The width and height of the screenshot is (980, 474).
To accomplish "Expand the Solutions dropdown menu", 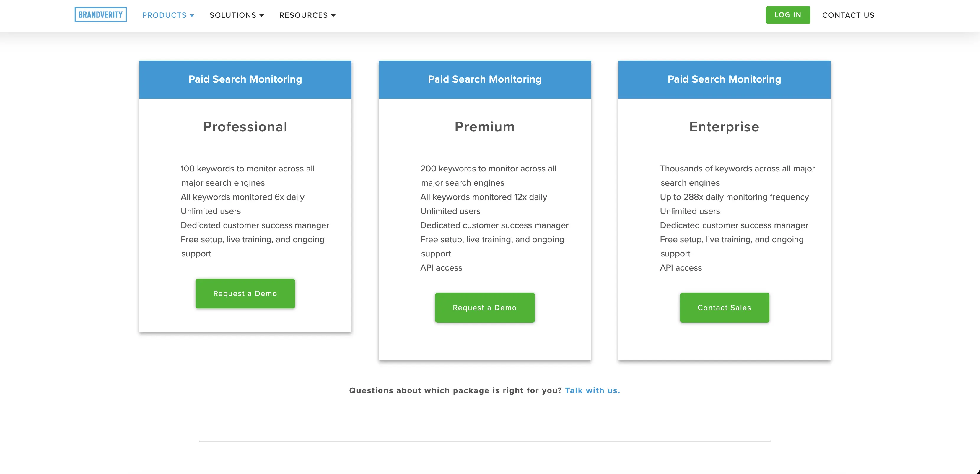I will pyautogui.click(x=237, y=15).
